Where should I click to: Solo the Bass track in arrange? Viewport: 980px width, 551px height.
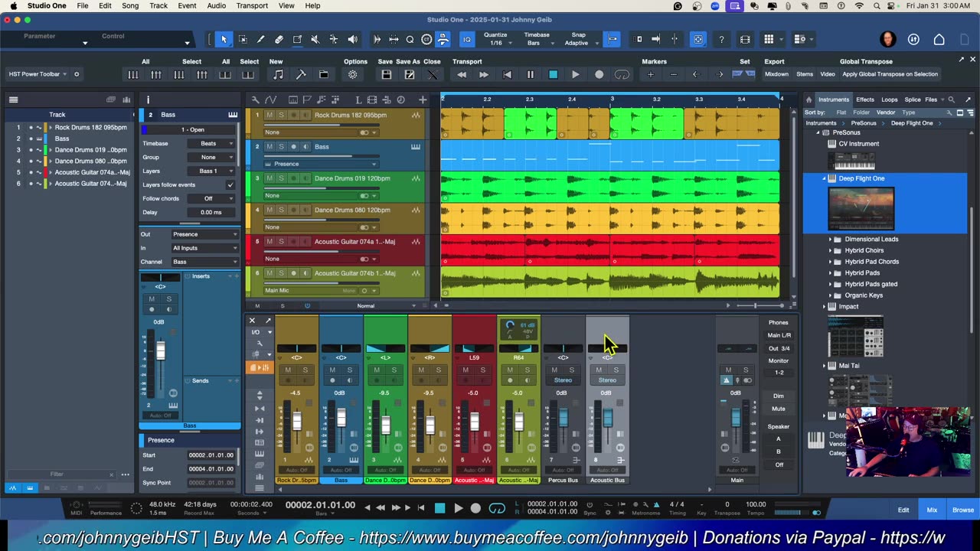[281, 147]
